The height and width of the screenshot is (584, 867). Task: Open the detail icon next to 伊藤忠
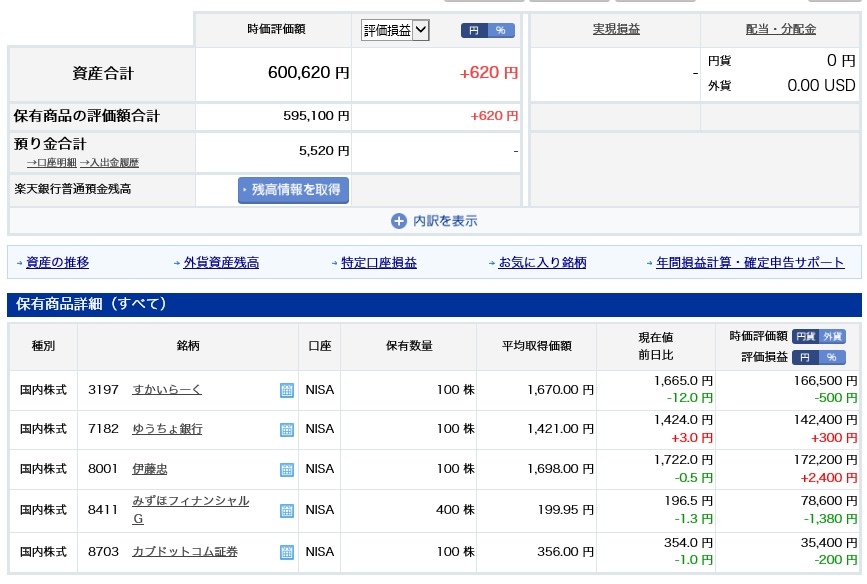[287, 470]
